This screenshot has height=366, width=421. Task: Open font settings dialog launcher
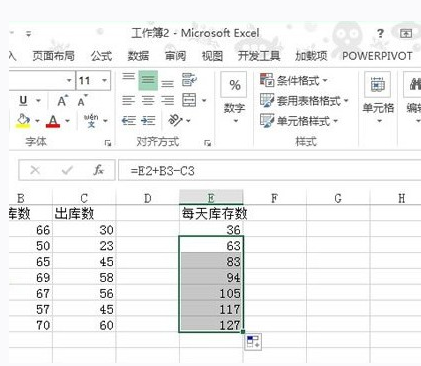pos(108,143)
